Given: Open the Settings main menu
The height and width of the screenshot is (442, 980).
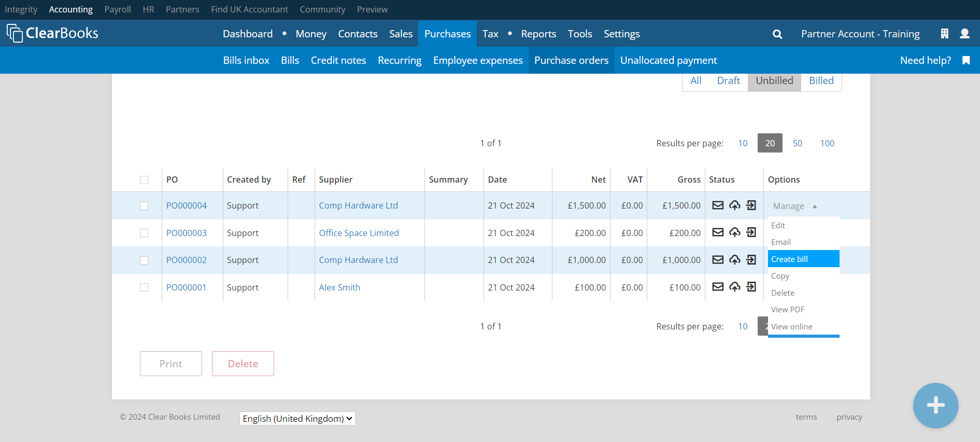Looking at the screenshot, I should (x=622, y=34).
